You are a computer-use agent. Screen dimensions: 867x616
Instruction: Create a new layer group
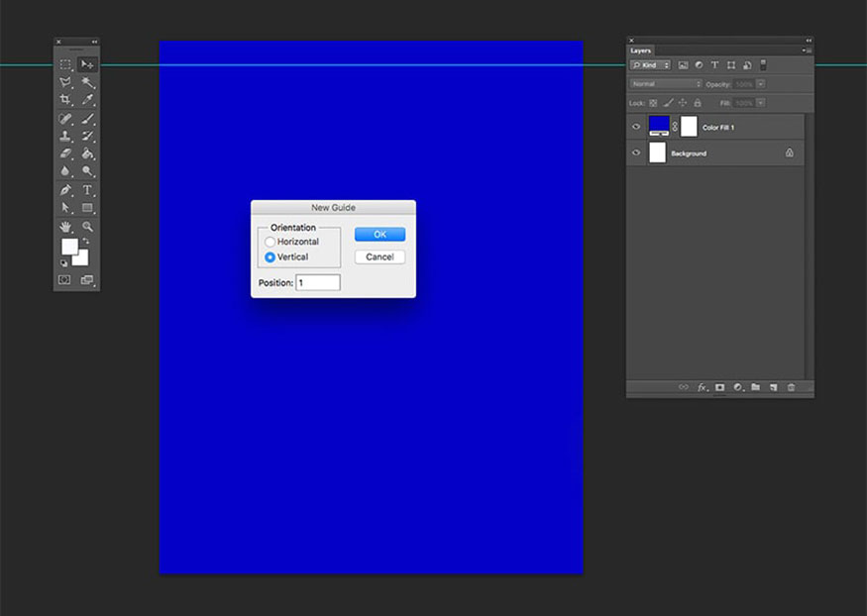pos(756,387)
